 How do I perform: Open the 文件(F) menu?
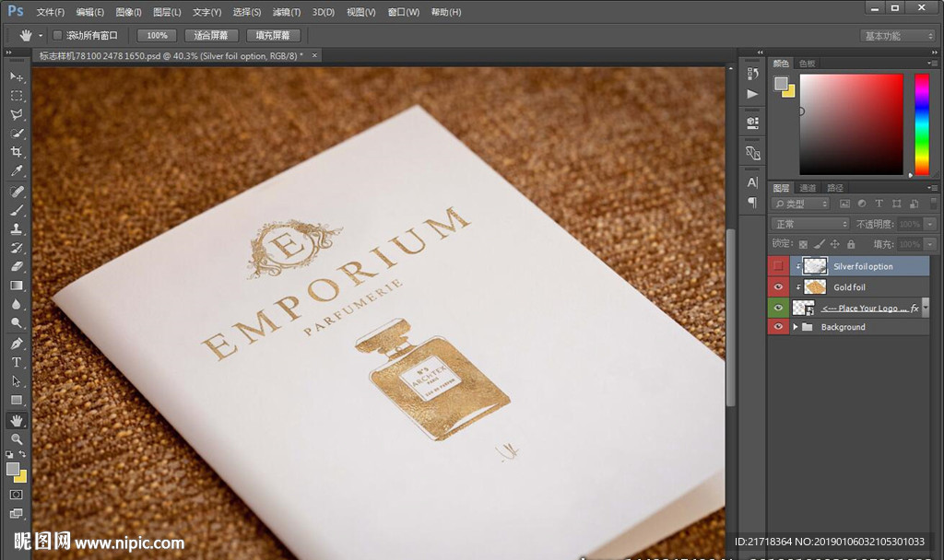click(x=50, y=12)
